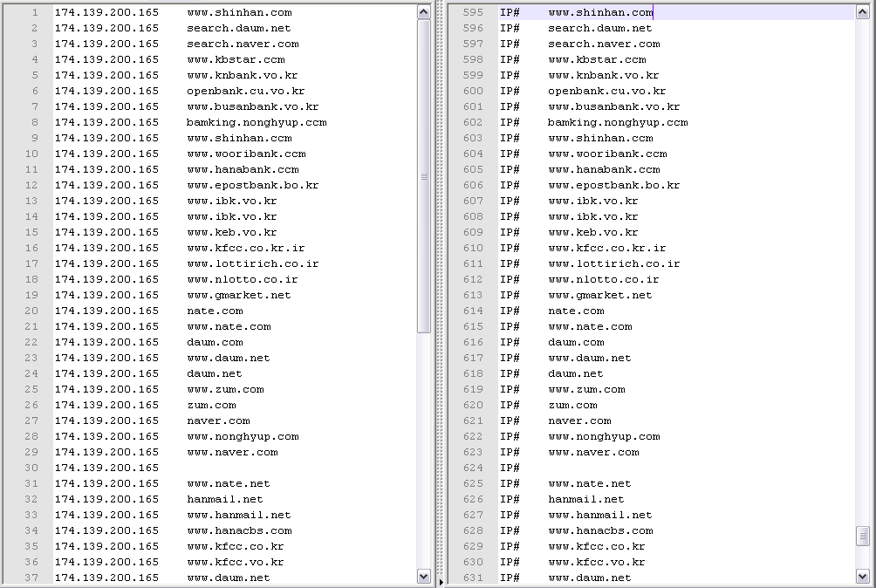
Task: Click www.kbstar.ccm on line 598
Action: click(597, 59)
